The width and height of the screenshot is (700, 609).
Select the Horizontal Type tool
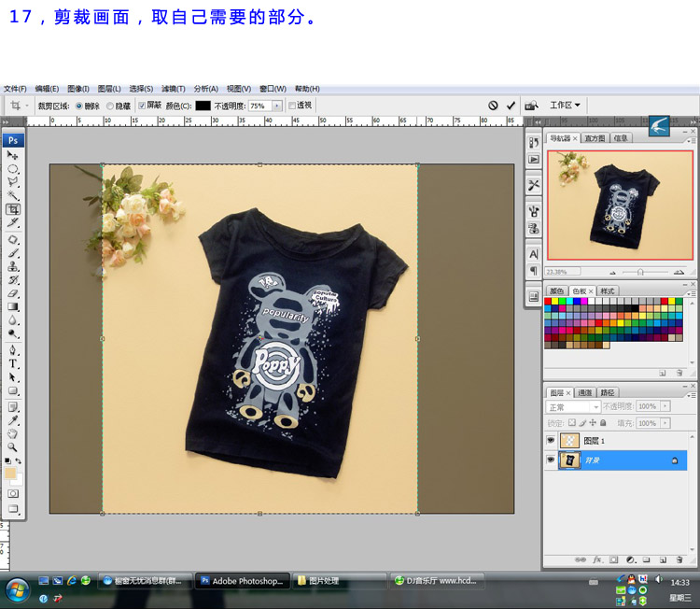[12, 363]
